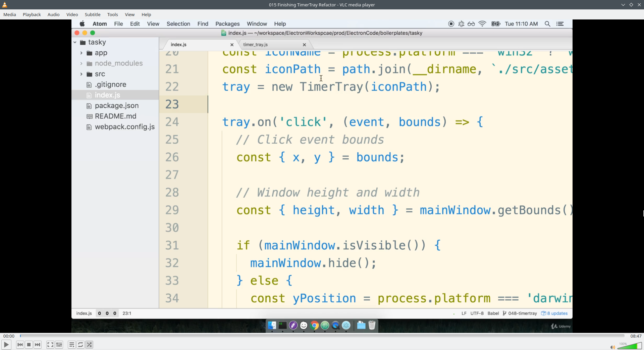Screen dimensions: 644x350
Task: Click the video seek bar
Action: (322, 336)
